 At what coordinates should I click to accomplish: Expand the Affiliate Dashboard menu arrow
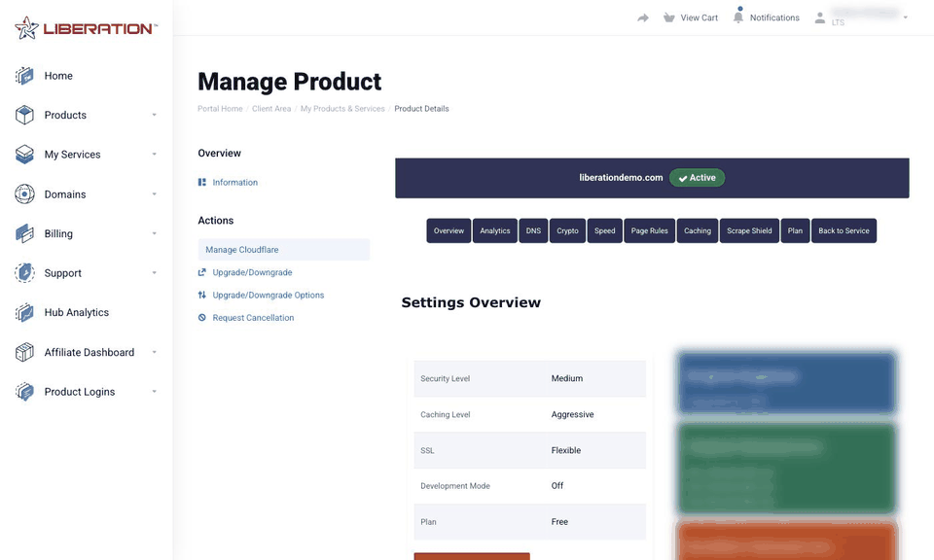click(155, 352)
